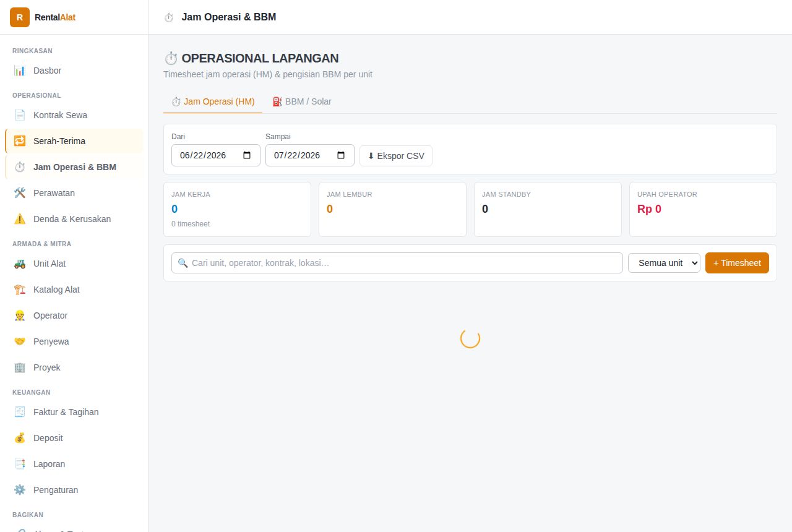
Task: Open Dasbor from the sidebar
Action: [x=74, y=71]
